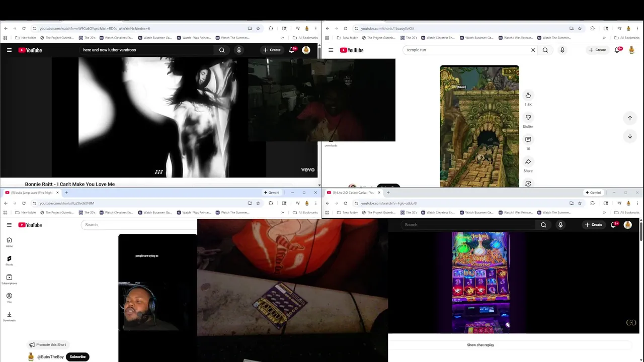The width and height of the screenshot is (644, 362).
Task: Open Extensions puzzle icon in top-left browser
Action: tap(271, 28)
